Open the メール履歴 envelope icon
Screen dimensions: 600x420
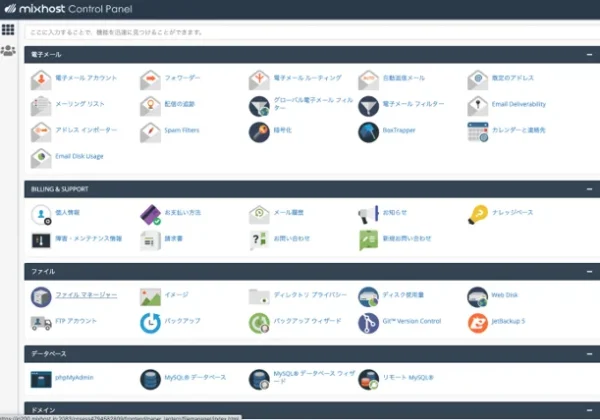pos(259,215)
